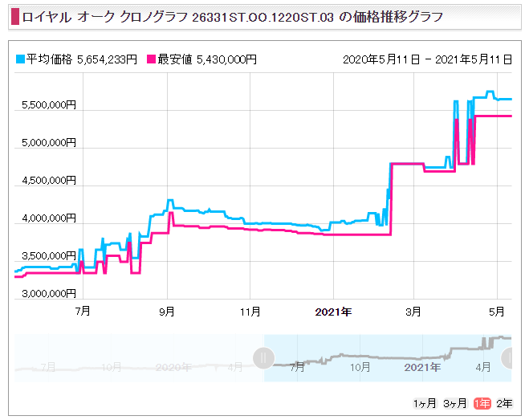Click the 2021年 label in the navigator

click(x=422, y=368)
